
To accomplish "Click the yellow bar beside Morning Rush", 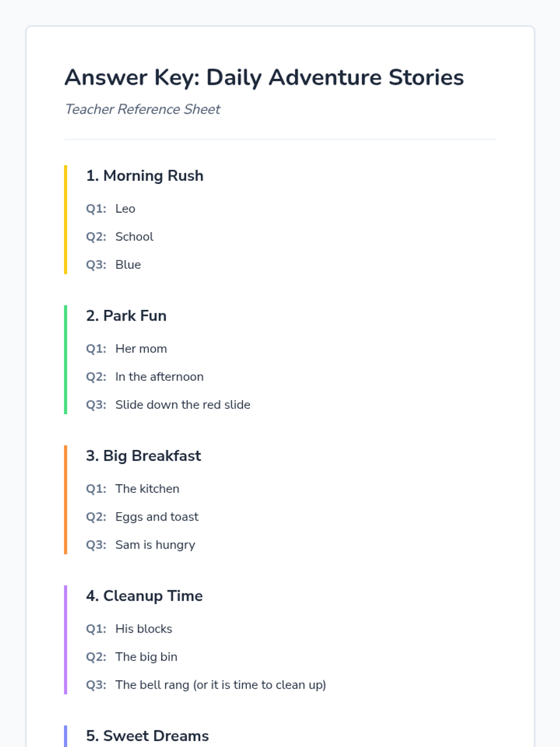I will coord(65,219).
